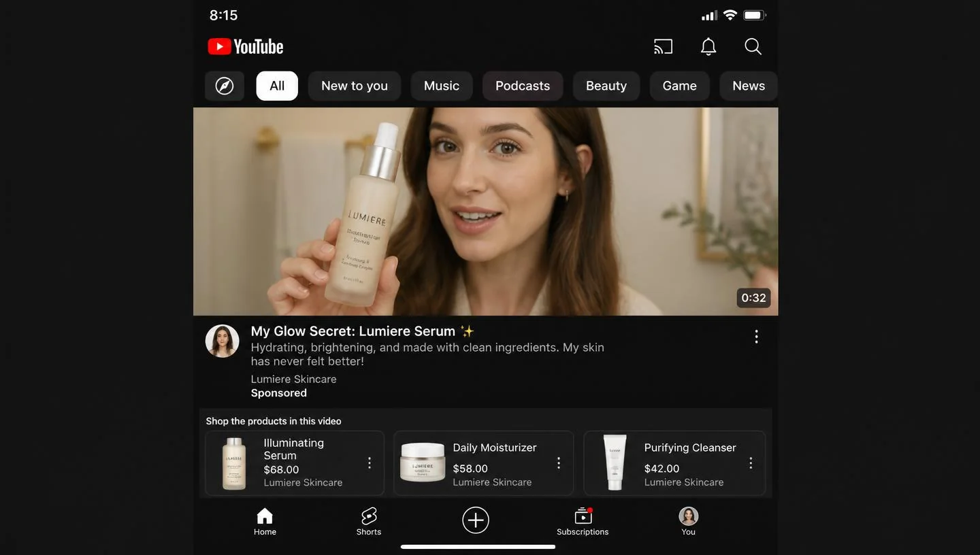Viewport: 980px width, 555px height.
Task: Tap the 0:32 duration badge
Action: (x=753, y=298)
